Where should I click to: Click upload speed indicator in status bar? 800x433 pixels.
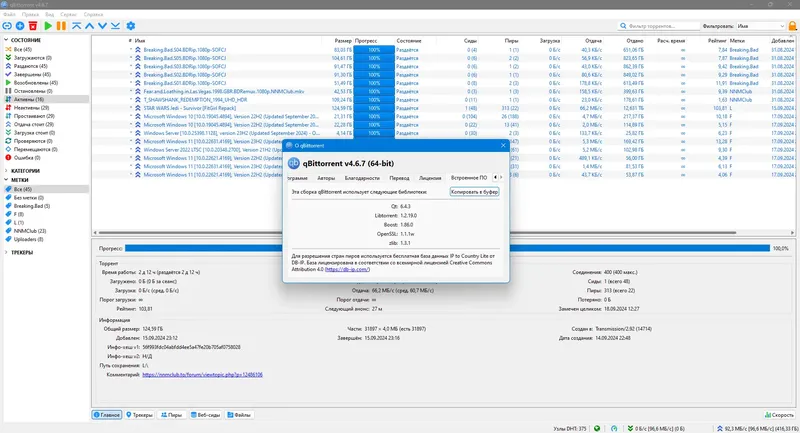point(758,428)
